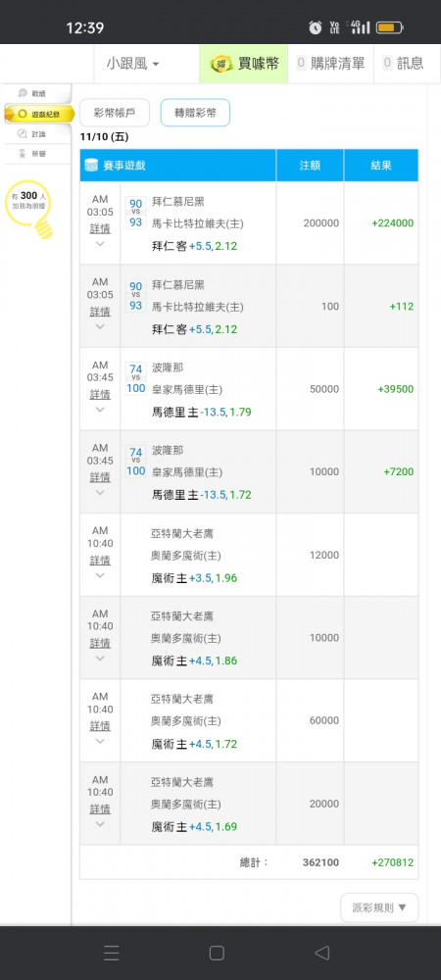Select the 遊戲紀錄 sidebar tab

[39, 113]
